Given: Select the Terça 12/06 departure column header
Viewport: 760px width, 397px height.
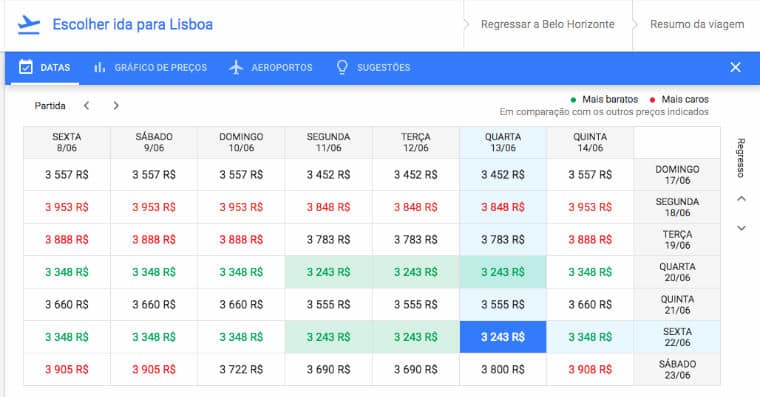Looking at the screenshot, I should [x=416, y=143].
